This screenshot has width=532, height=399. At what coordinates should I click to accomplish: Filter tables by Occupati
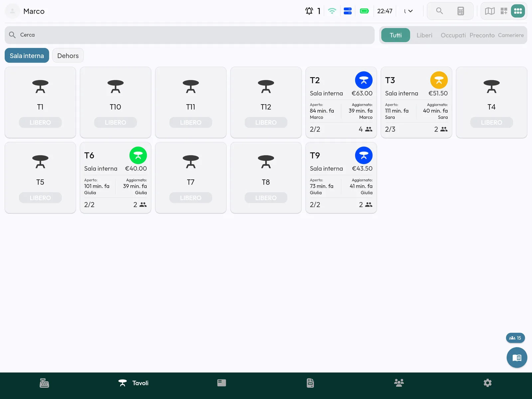(453, 35)
